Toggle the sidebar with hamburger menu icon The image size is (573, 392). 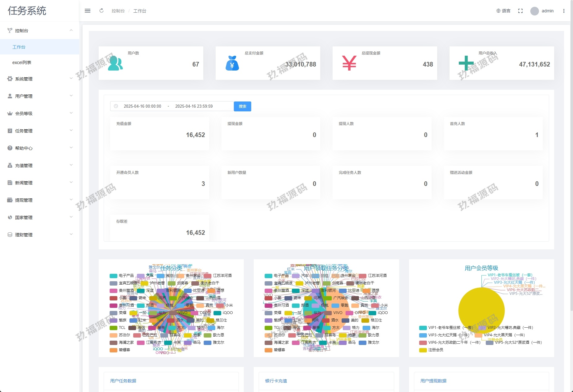tap(88, 11)
